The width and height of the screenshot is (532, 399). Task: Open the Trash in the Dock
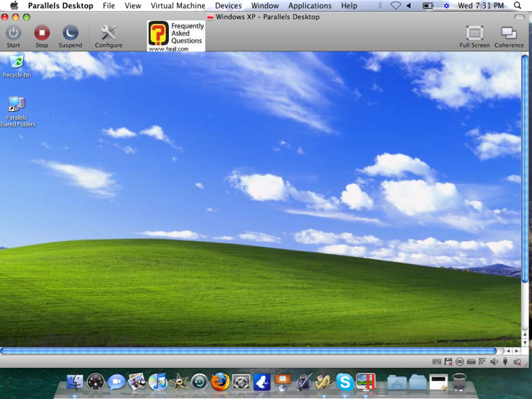[459, 382]
